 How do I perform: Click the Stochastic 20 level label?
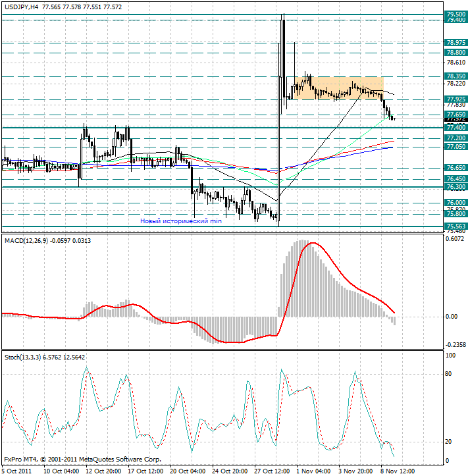point(448,442)
